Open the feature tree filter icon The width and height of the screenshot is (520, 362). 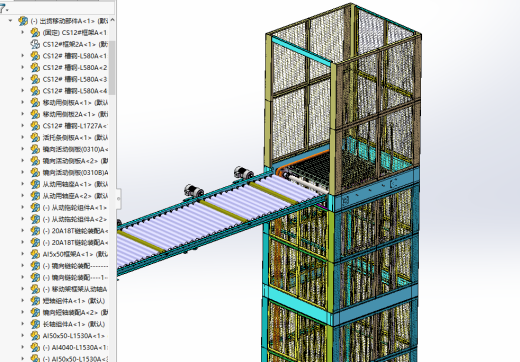click(3, 8)
